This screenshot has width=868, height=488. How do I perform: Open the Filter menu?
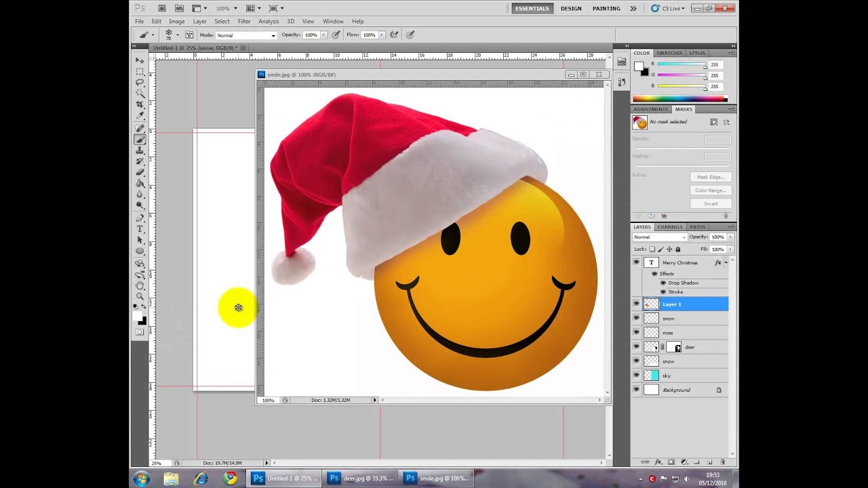point(244,21)
